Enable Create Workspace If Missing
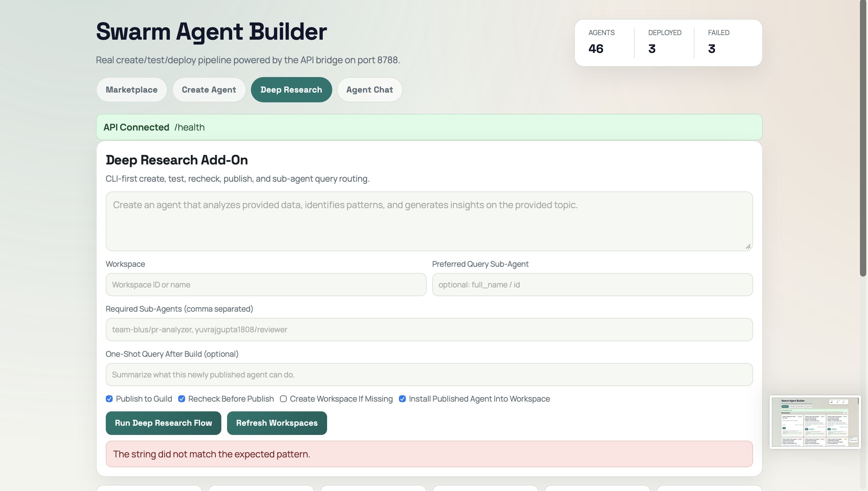This screenshot has width=868, height=491. (283, 399)
